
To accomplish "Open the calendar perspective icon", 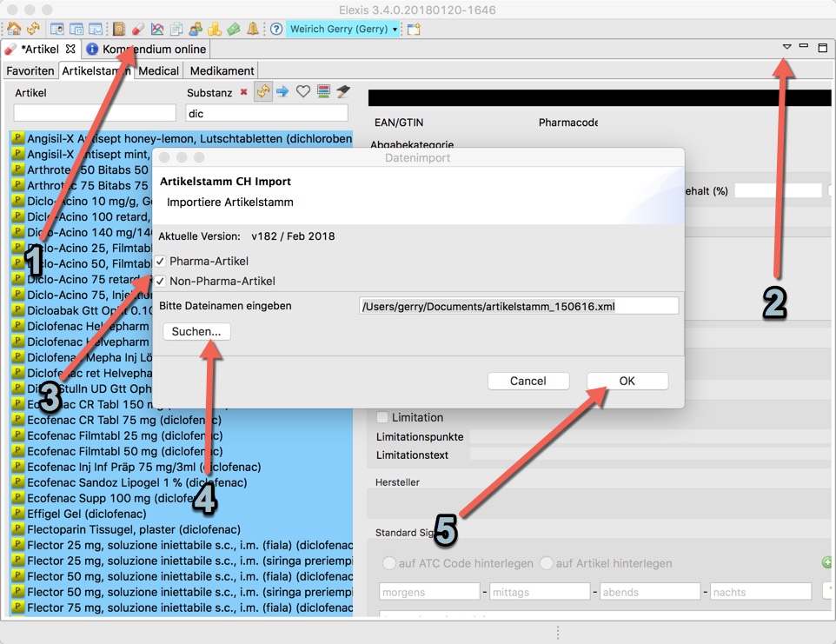I will pyautogui.click(x=76, y=29).
